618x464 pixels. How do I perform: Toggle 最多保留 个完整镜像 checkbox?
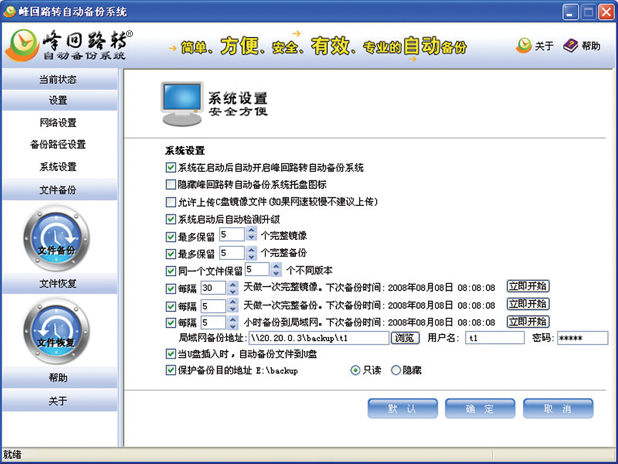click(171, 237)
